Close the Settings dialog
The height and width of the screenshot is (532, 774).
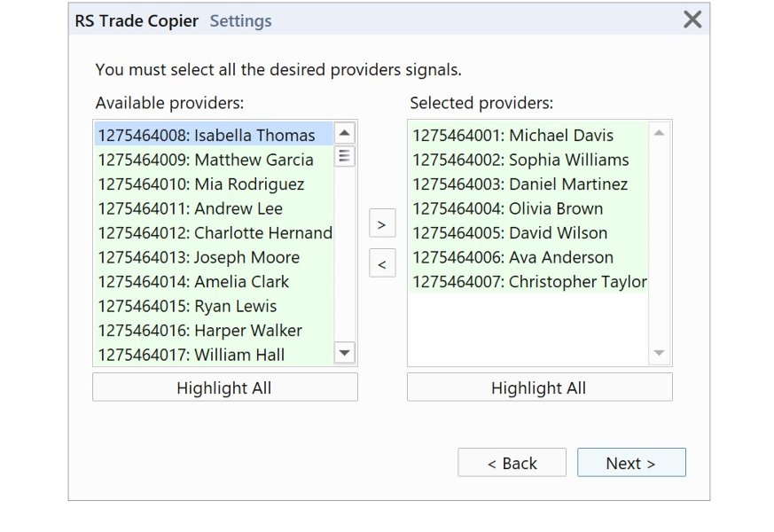(692, 20)
